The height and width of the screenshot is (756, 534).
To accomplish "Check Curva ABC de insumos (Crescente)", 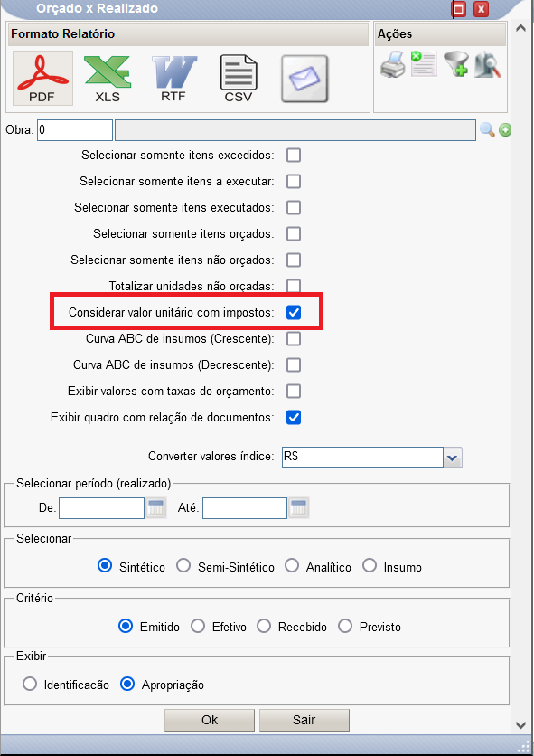I will (294, 338).
